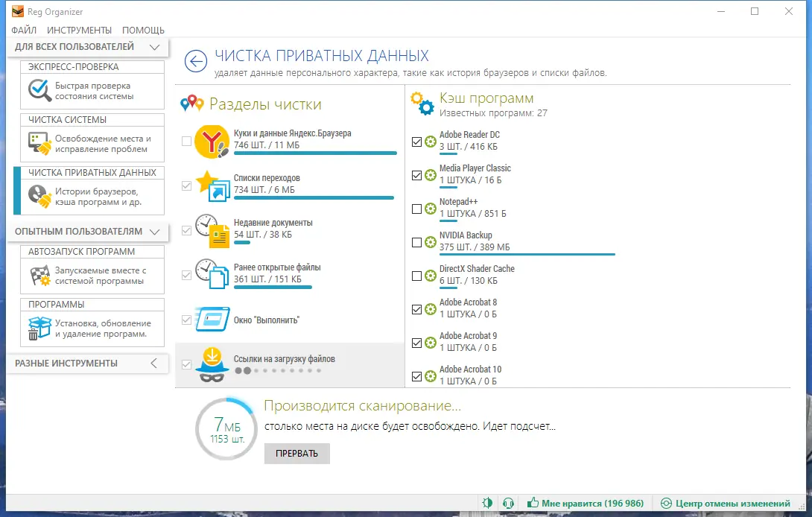The width and height of the screenshot is (812, 517).
Task: Click the shield icon in status bar
Action: [486, 503]
